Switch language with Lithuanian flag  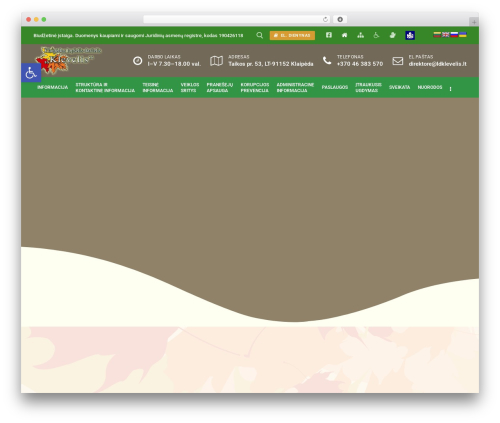tap(437, 35)
